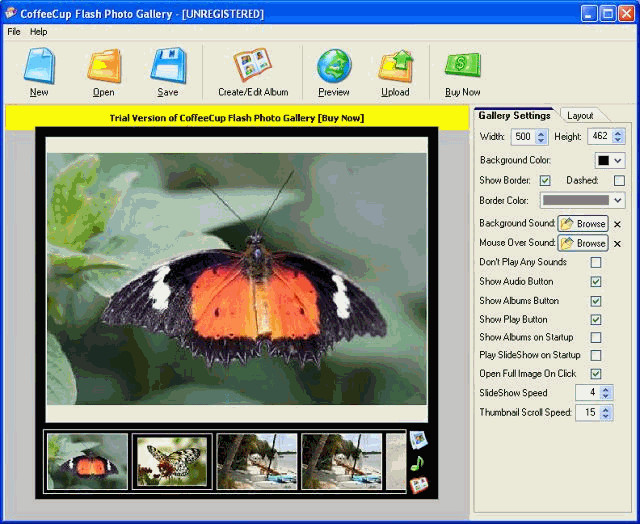
Task: Browse for a Mouse Over Sound file
Action: point(583,243)
